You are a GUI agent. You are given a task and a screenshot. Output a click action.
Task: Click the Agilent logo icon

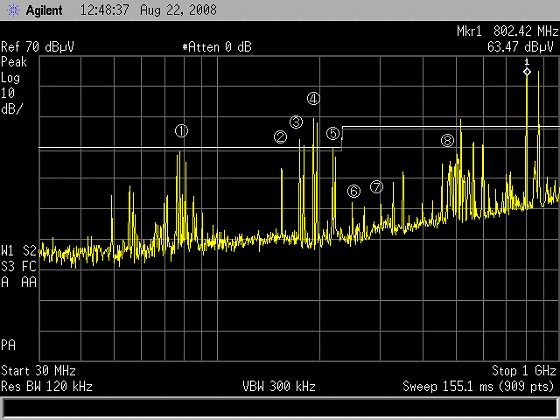[x=13, y=10]
